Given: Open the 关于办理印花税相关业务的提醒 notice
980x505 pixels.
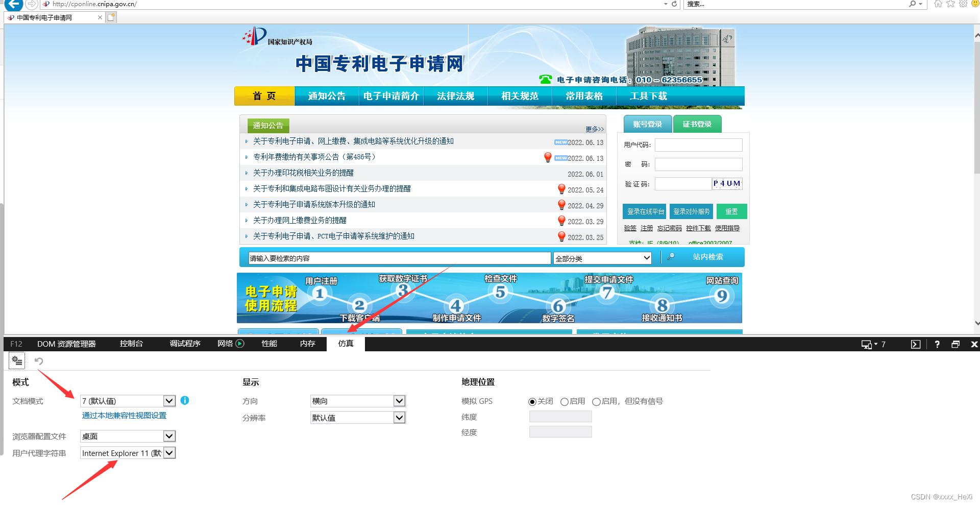Looking at the screenshot, I should coord(303,173).
